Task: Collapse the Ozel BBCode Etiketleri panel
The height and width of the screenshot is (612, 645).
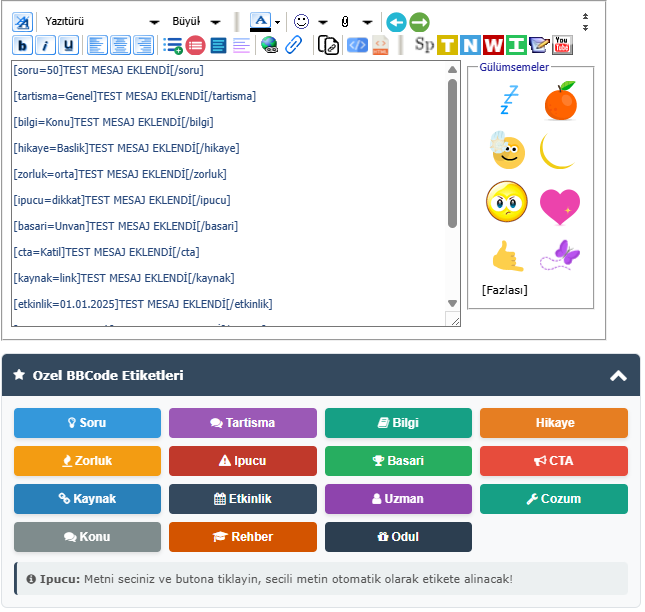Action: pos(618,376)
